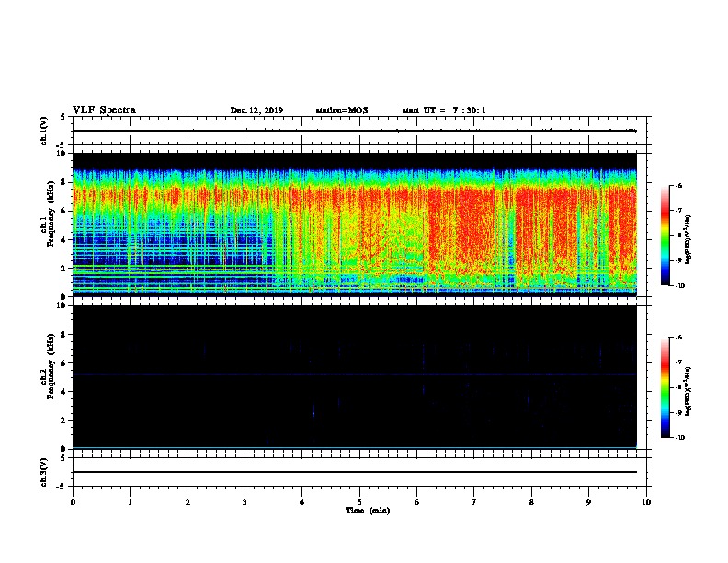728x563 pixels.
Task: Click the "4" tick on the time axis
Action: (x=302, y=501)
